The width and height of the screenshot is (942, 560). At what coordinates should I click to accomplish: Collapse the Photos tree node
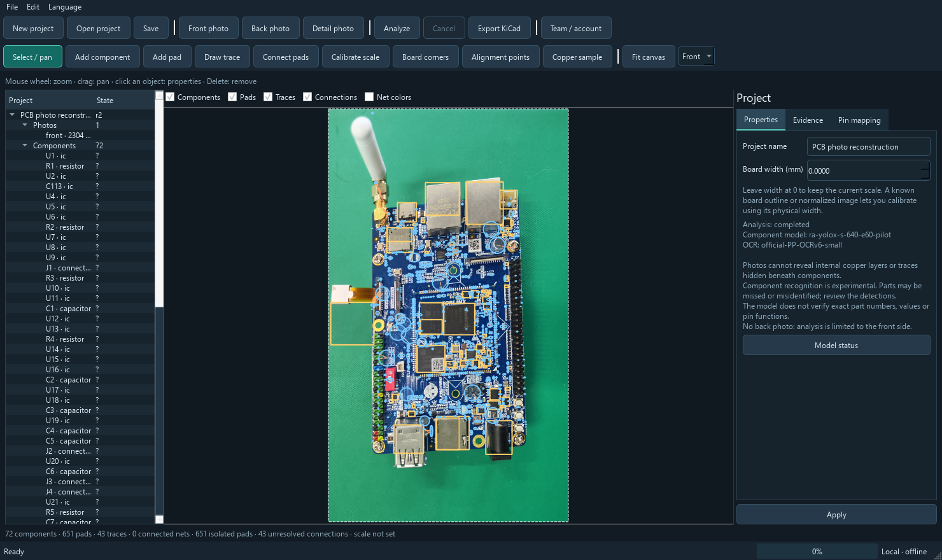tap(25, 125)
